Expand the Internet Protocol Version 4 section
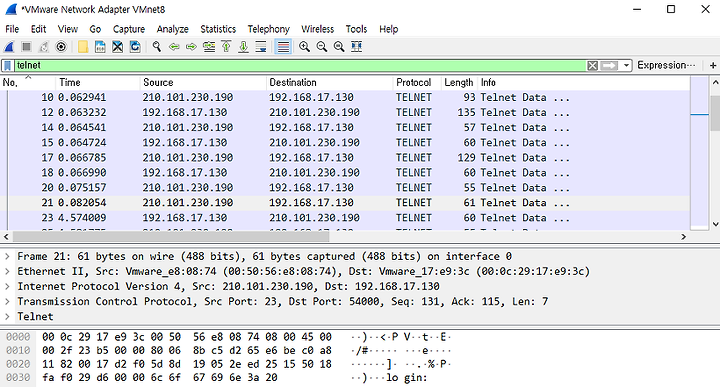 click(x=7, y=286)
